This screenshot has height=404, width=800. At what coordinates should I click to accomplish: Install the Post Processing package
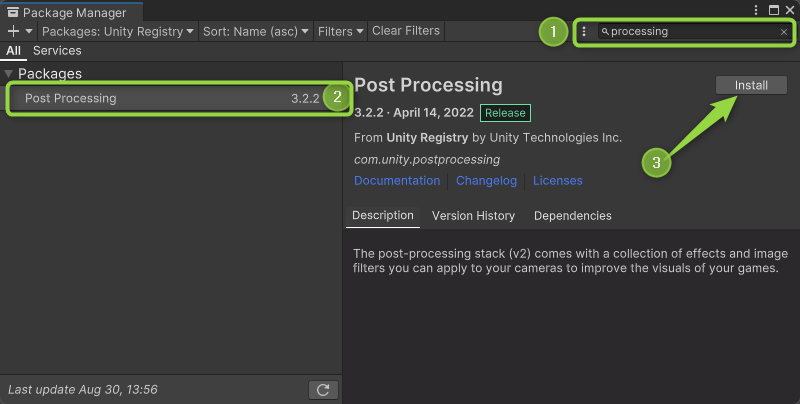click(751, 85)
